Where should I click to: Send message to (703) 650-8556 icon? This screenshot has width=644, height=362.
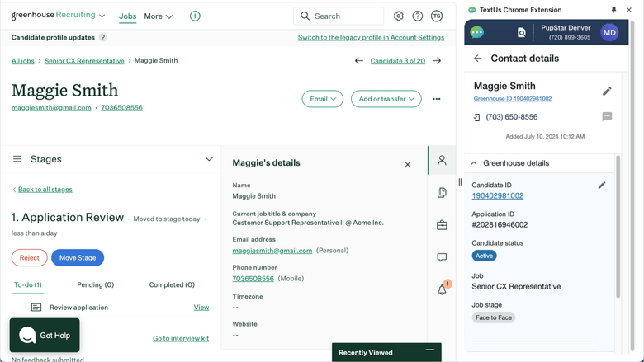607,116
